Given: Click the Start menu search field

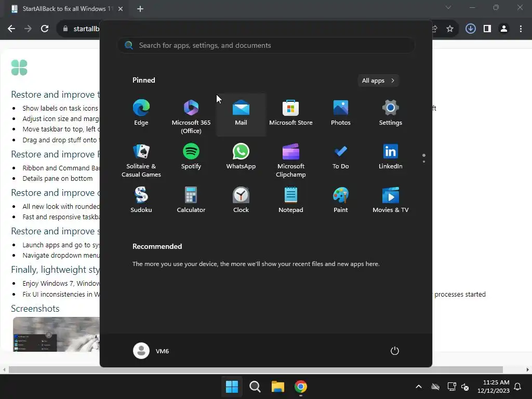Looking at the screenshot, I should click(266, 45).
